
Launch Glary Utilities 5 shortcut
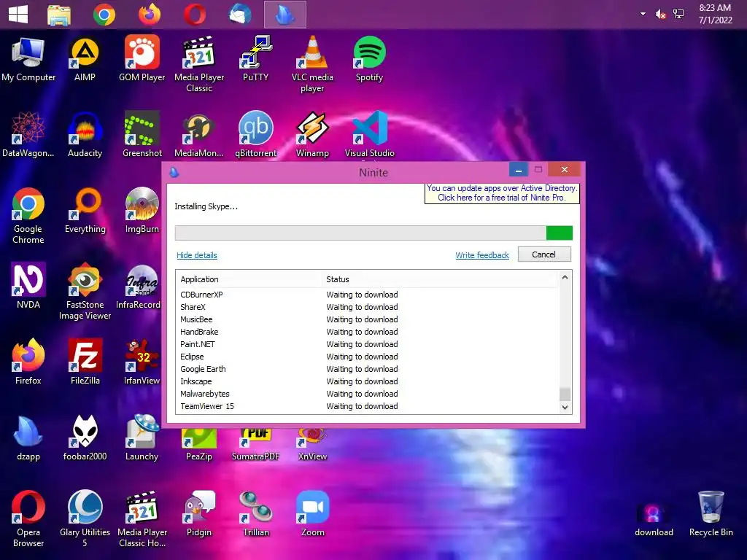85,519
